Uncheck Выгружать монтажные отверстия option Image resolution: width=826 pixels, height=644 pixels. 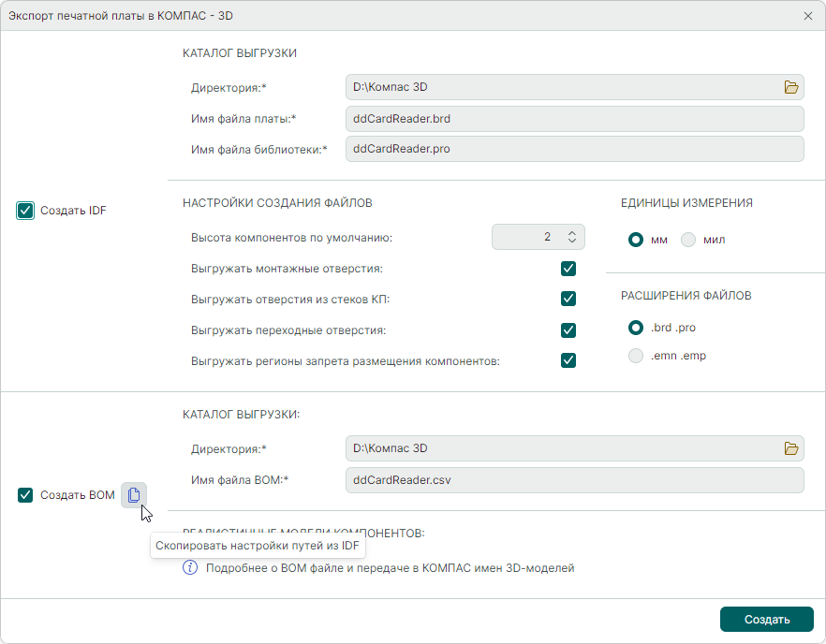568,269
